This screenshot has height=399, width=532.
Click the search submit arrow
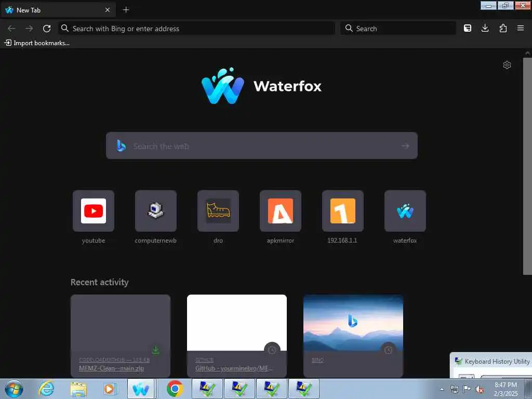point(405,146)
